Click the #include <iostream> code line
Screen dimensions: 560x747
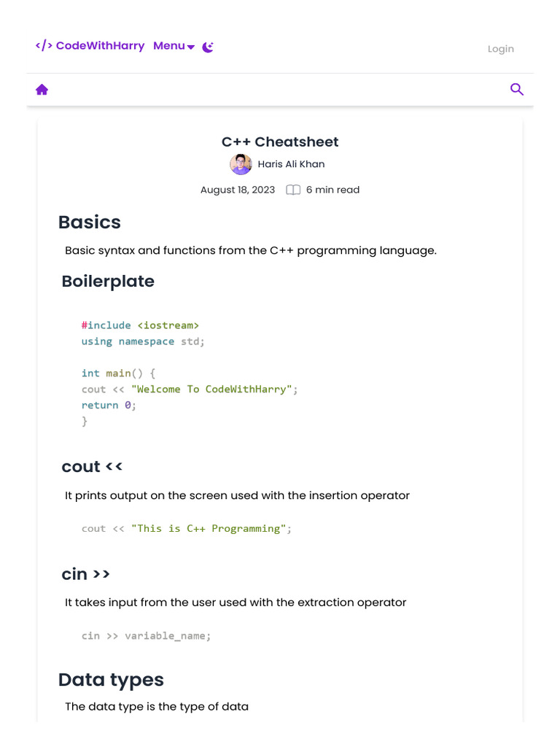tap(140, 325)
